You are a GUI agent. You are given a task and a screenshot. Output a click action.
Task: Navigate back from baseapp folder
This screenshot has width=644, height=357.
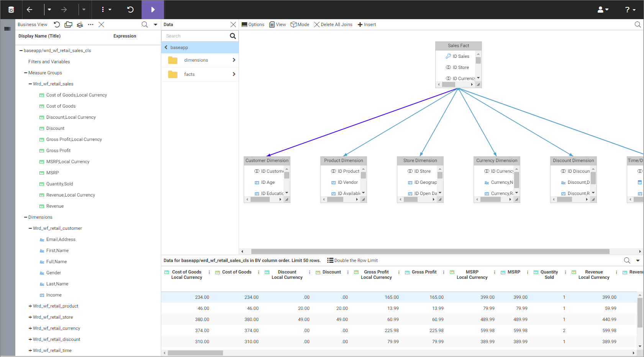tap(166, 47)
